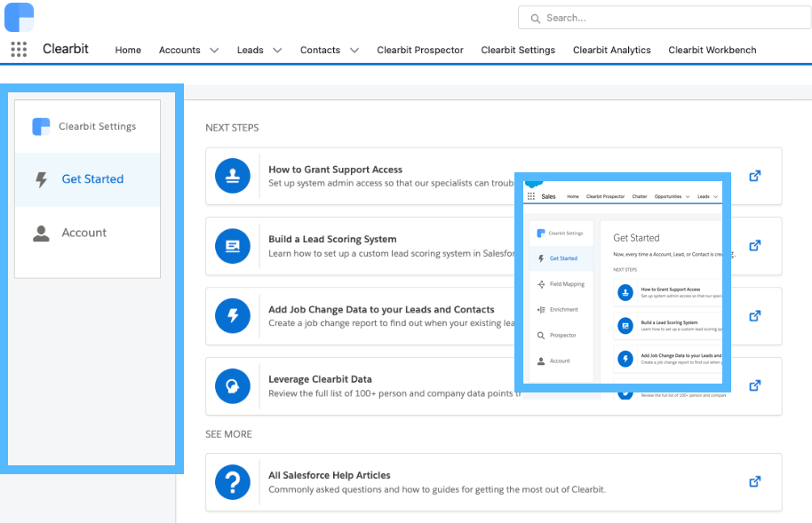Open Add Job Change Data external link icon

tap(755, 315)
